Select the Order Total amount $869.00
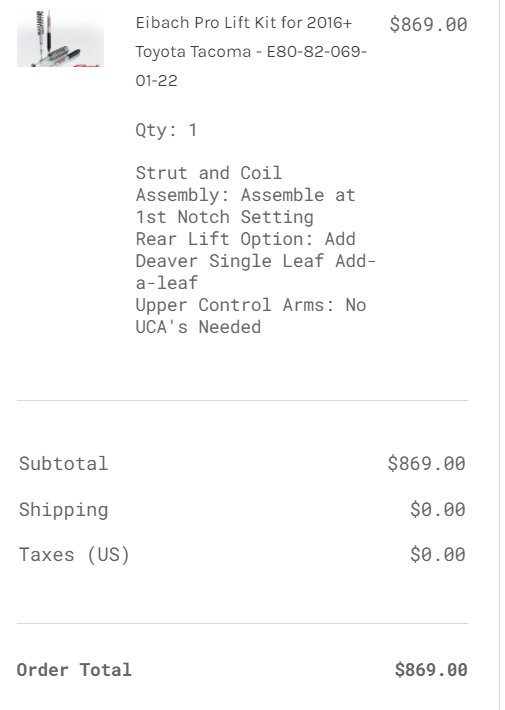This screenshot has height=710, width=505. tap(431, 670)
